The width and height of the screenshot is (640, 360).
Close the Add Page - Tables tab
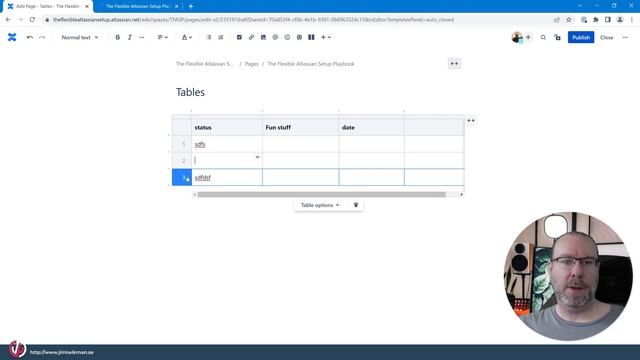click(87, 6)
